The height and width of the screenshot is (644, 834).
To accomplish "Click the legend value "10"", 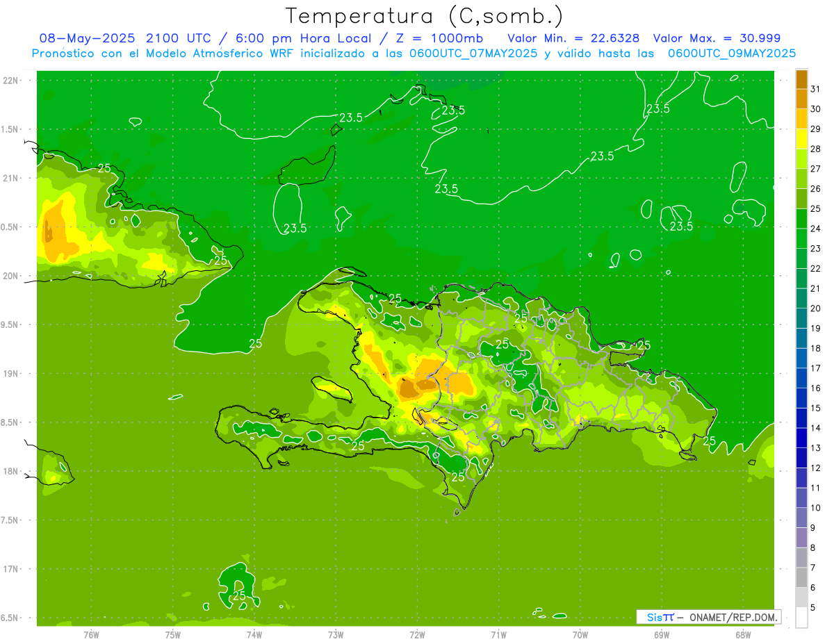I will 816,508.
